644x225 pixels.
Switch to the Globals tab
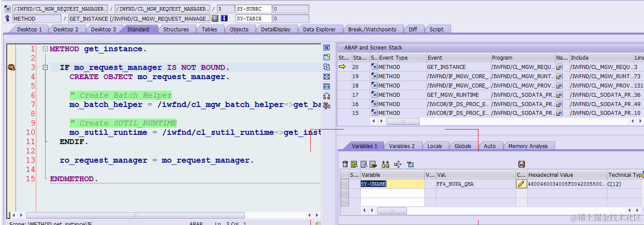[463, 146]
